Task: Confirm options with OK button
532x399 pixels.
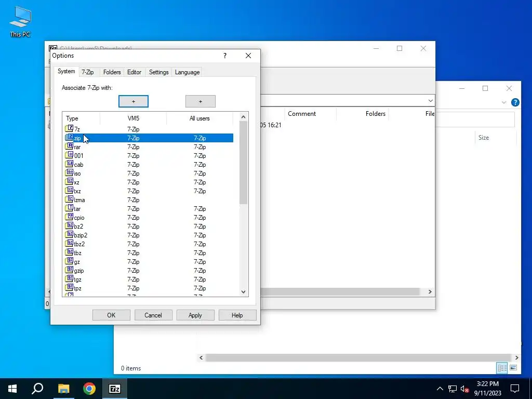Action: click(x=111, y=315)
